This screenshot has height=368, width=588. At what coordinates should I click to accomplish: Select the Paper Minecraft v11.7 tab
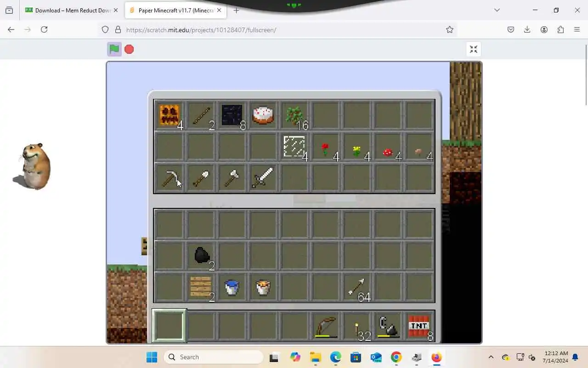point(176,10)
